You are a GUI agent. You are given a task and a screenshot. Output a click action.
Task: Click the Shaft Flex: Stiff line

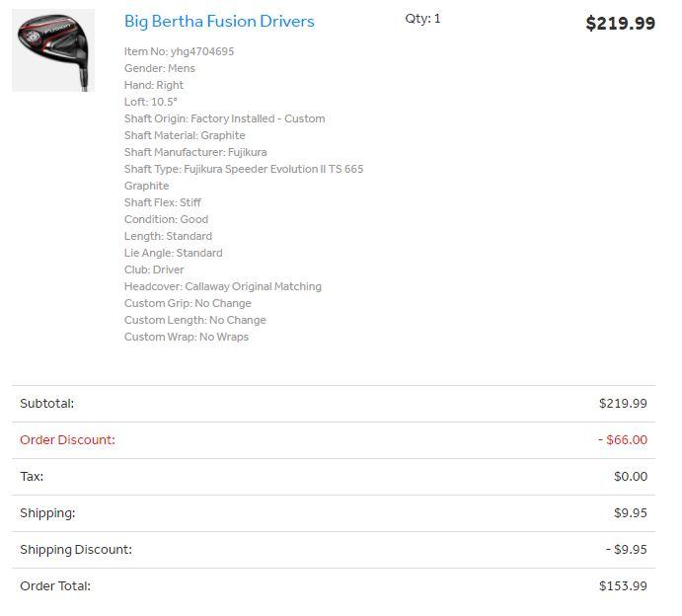163,202
